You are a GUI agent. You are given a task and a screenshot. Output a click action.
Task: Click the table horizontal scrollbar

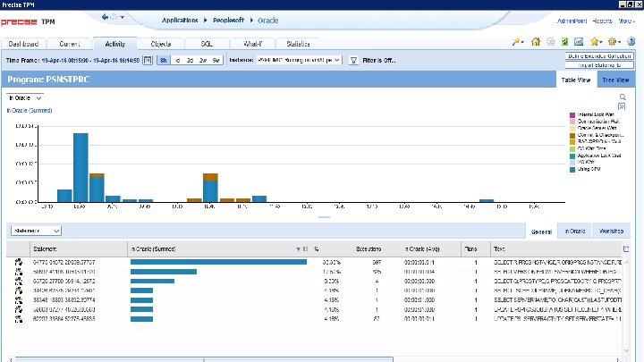pyautogui.click(x=204, y=359)
